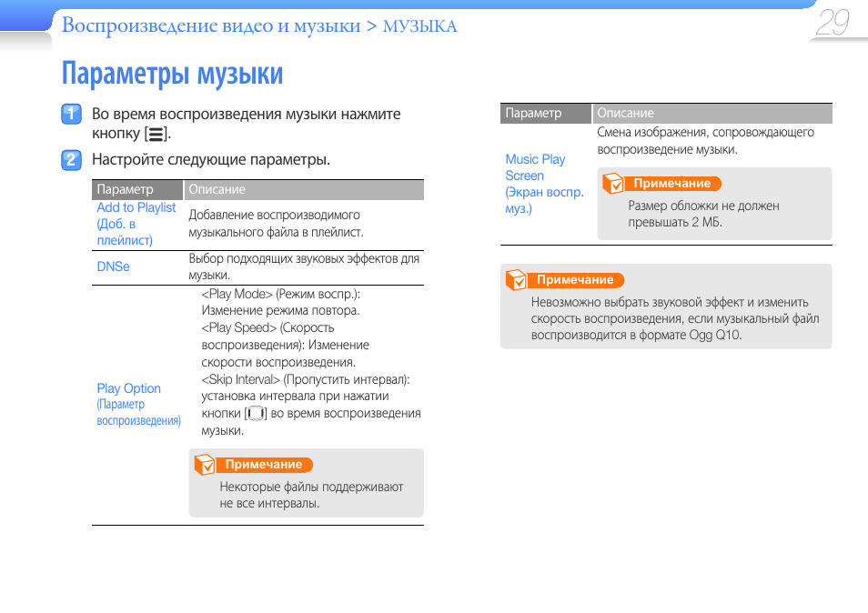Toggle the orange Примечание label in Play Option note
The image size is (868, 613).
click(264, 465)
